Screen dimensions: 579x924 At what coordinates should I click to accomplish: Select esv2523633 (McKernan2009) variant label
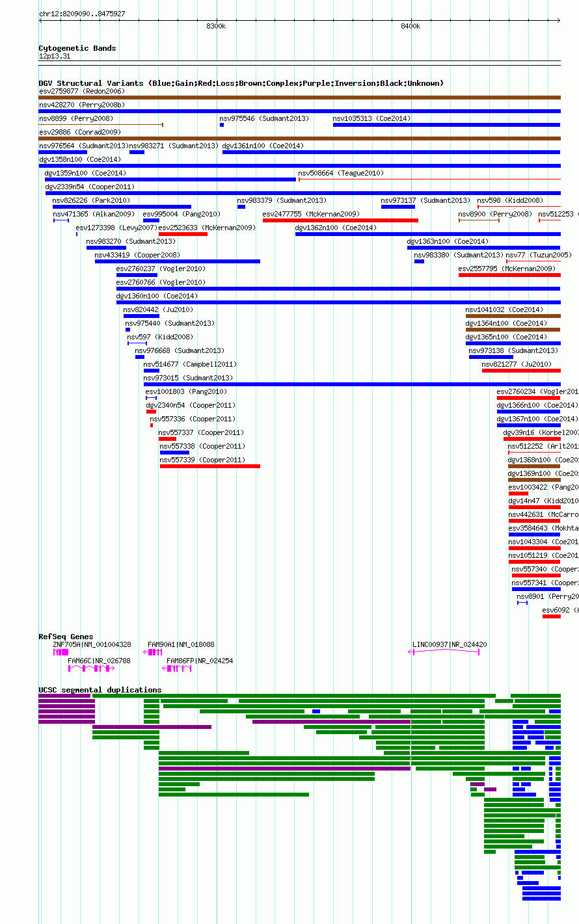[207, 228]
